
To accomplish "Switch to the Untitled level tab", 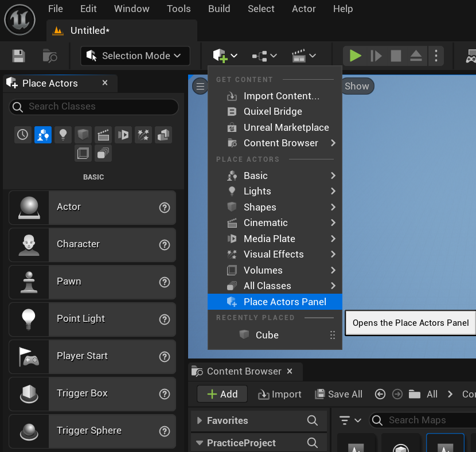I will point(122,30).
